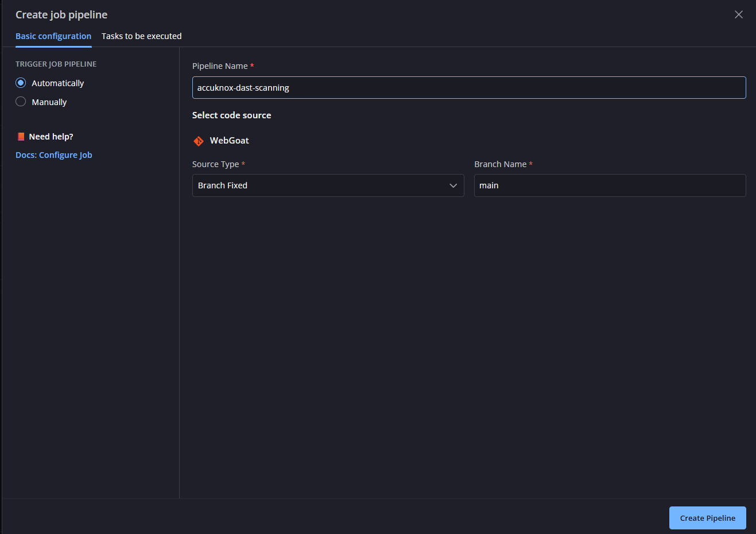
Task: Close the Create job pipeline dialog
Action: pyautogui.click(x=738, y=15)
